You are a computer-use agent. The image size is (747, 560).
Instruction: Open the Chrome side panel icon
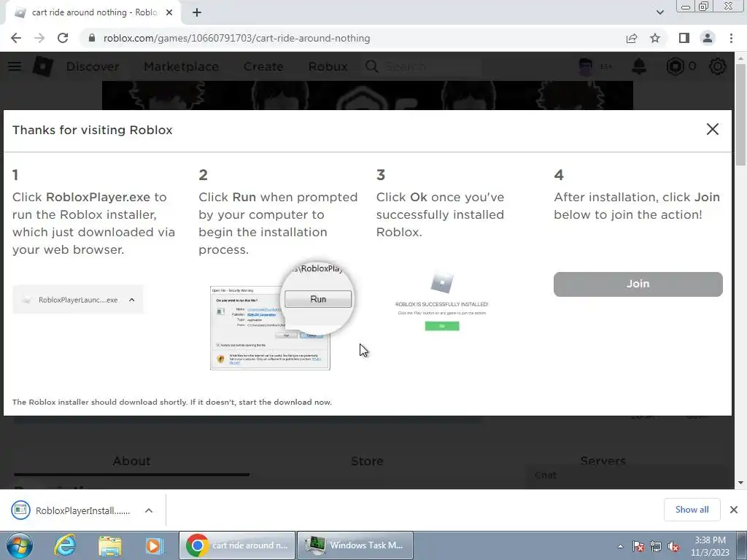[x=684, y=38]
